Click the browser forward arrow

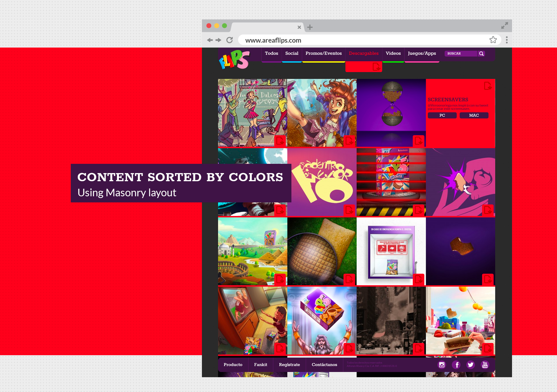[x=218, y=40]
